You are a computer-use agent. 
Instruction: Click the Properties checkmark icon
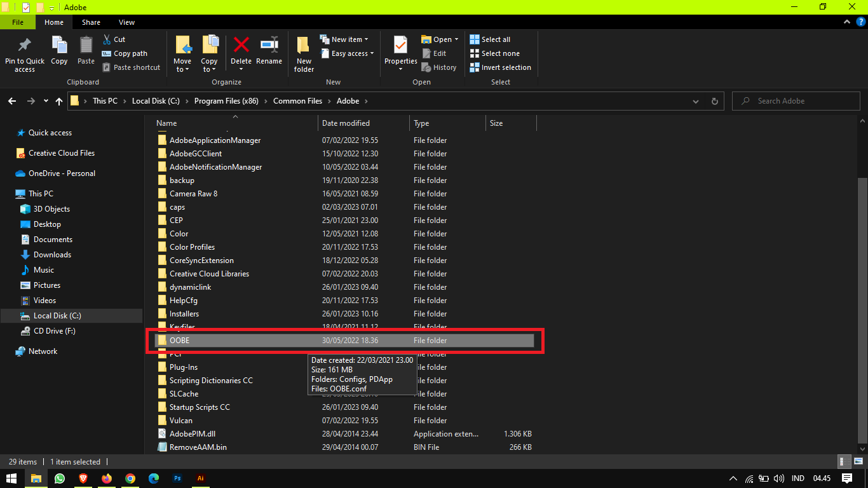coord(400,45)
